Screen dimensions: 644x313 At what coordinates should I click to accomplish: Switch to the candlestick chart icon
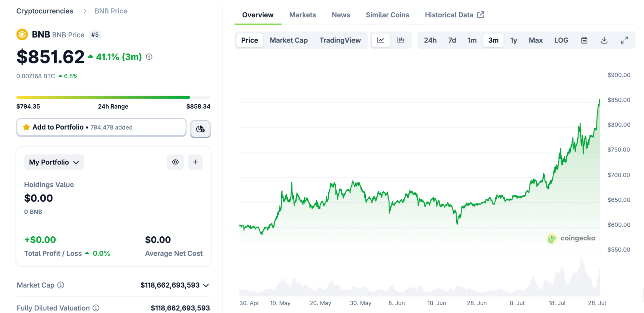tap(401, 40)
